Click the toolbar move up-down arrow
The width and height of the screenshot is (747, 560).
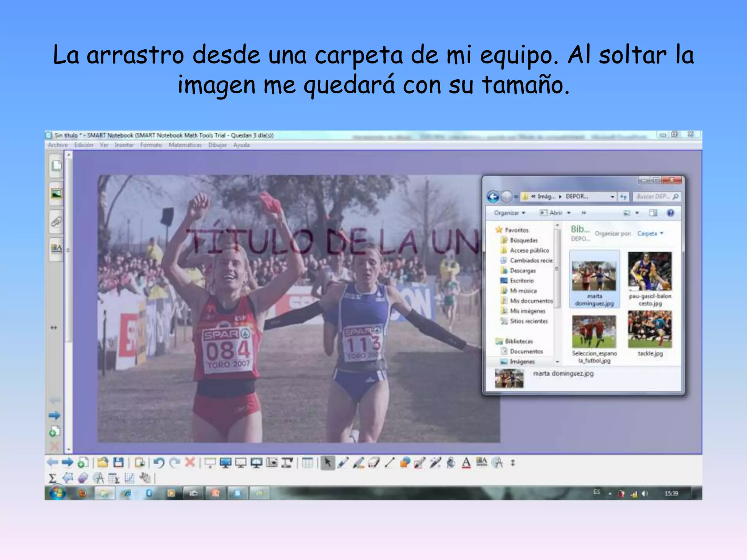(513, 463)
